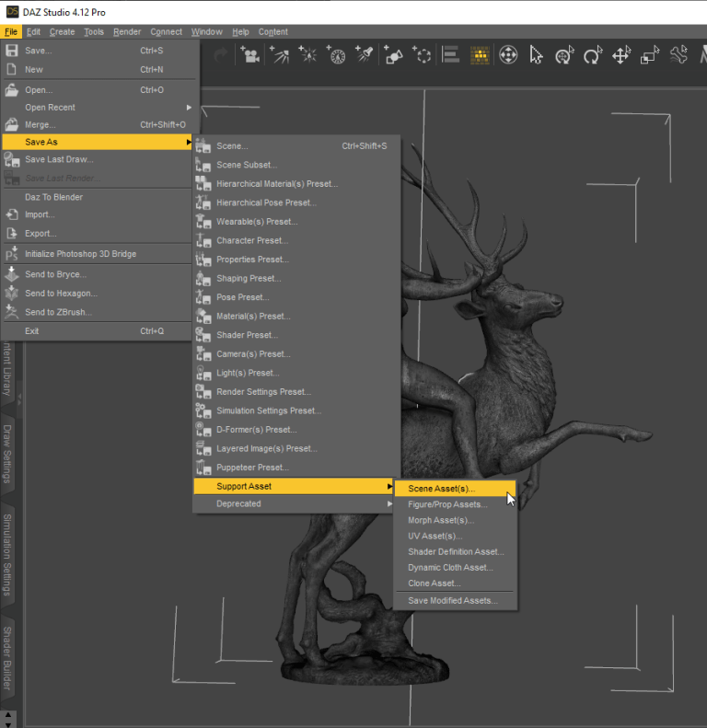Image resolution: width=707 pixels, height=728 pixels.
Task: Select the Node Selection arrow tool
Action: tap(536, 55)
